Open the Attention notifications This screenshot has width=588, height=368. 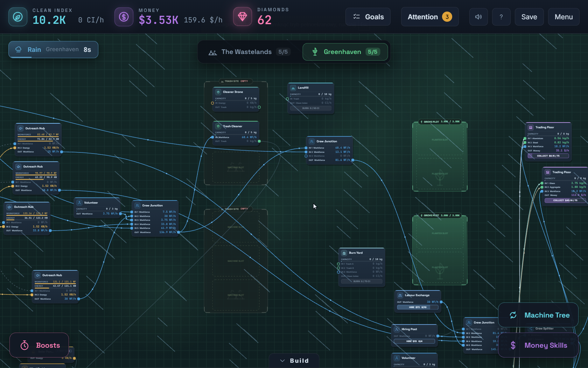[x=430, y=17]
